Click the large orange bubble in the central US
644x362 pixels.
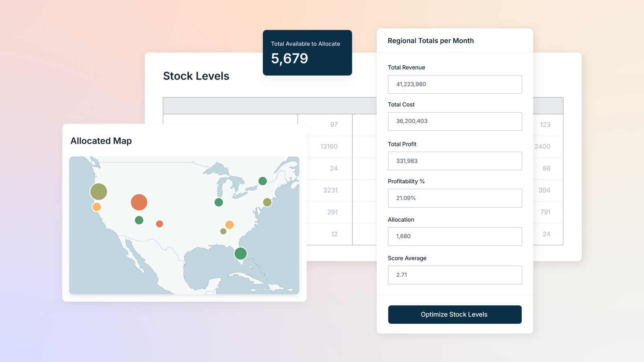(139, 203)
